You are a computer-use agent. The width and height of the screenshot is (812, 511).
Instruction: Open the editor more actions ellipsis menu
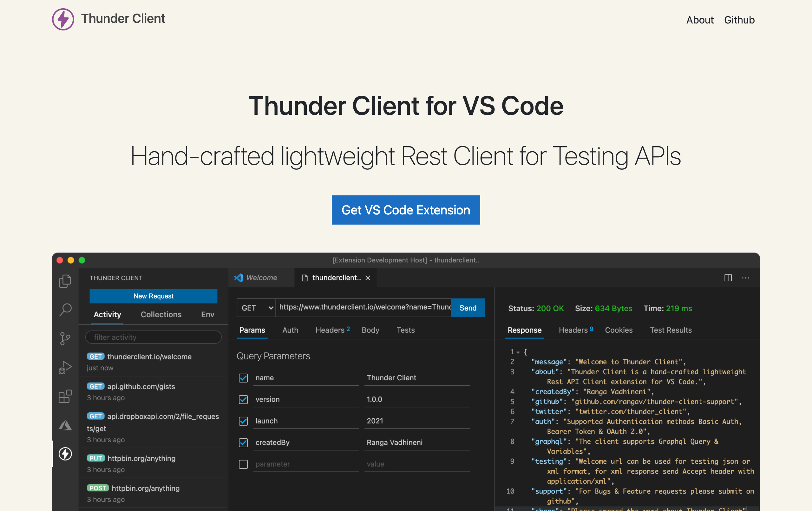[x=746, y=278]
